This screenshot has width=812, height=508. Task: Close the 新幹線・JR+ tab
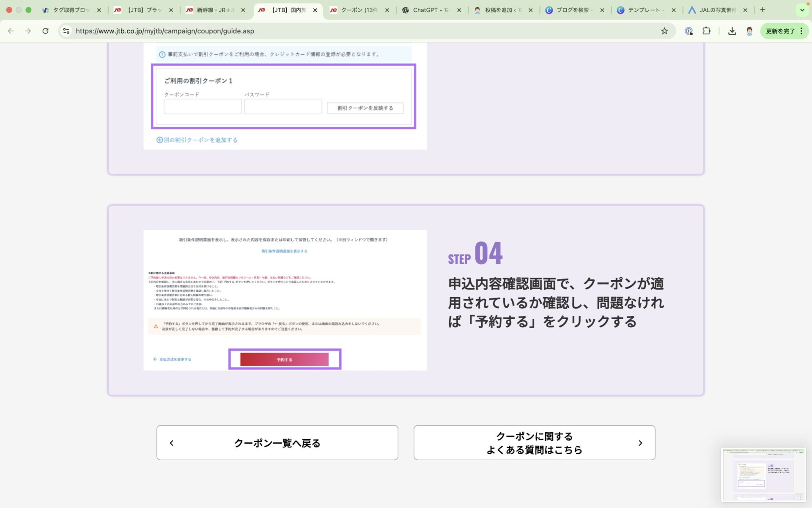pos(243,10)
